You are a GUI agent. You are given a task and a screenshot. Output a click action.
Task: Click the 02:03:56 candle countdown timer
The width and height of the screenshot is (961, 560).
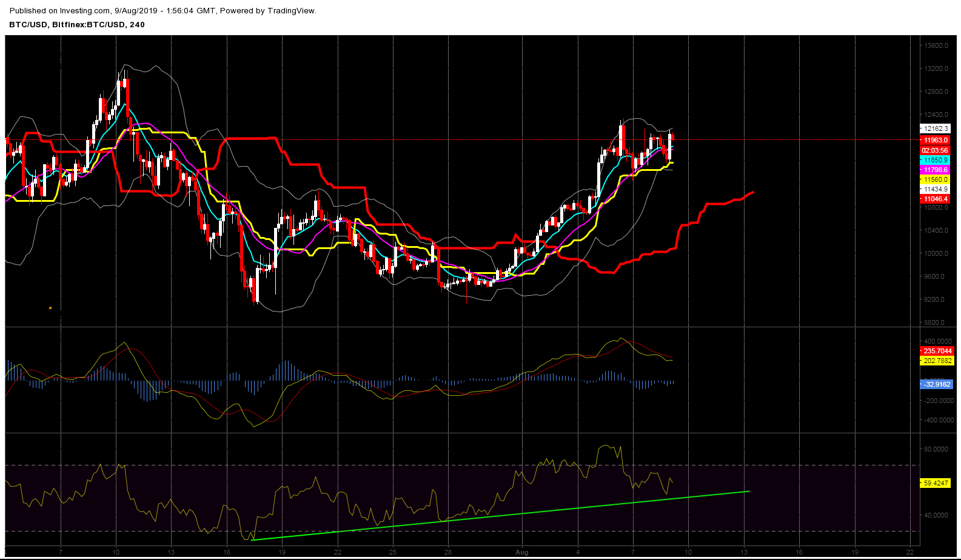coord(935,150)
